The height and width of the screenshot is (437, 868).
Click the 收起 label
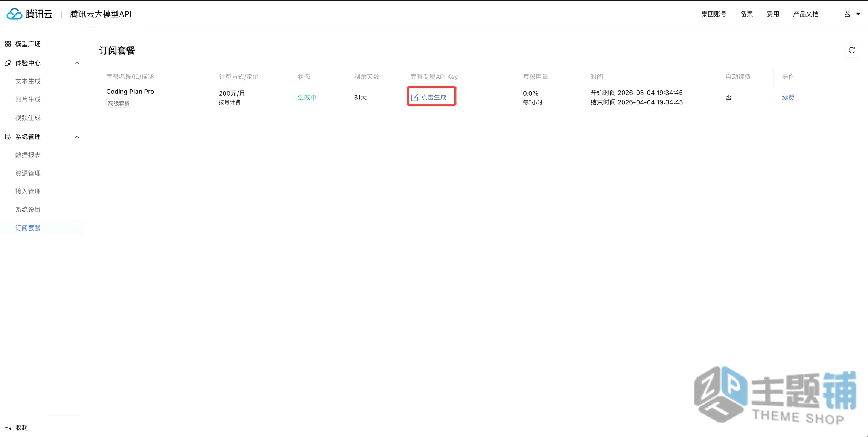tap(21, 428)
